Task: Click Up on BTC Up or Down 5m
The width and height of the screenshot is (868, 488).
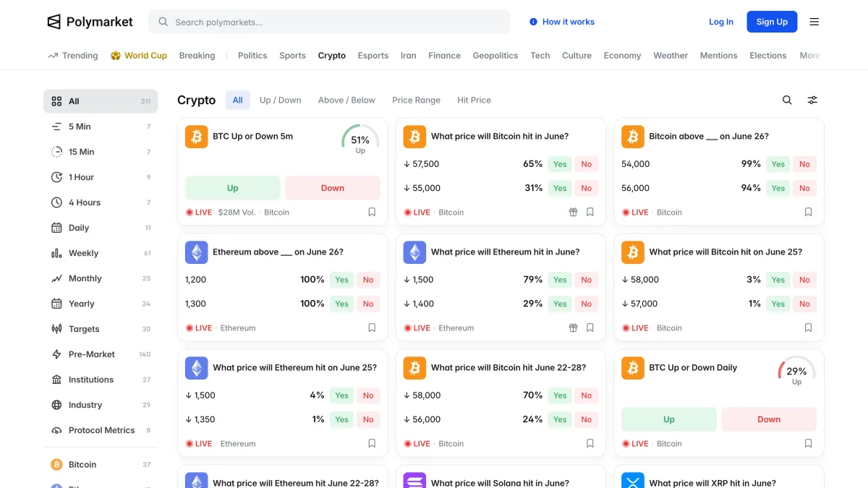Action: [x=232, y=188]
